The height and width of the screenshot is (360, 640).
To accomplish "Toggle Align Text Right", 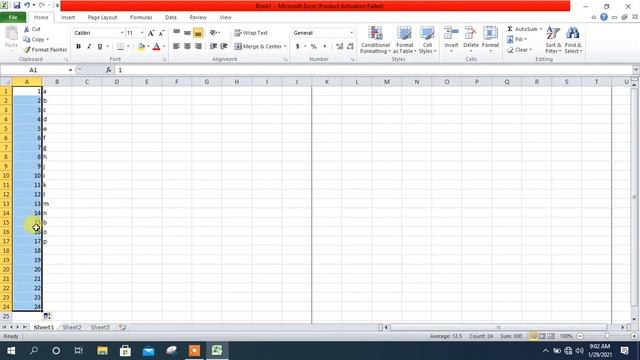I will pos(198,47).
